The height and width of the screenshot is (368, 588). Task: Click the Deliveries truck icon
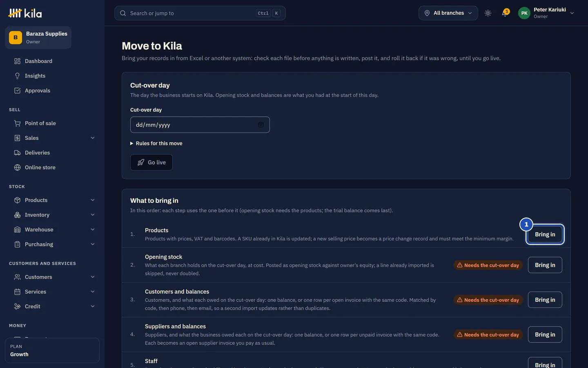click(x=17, y=153)
